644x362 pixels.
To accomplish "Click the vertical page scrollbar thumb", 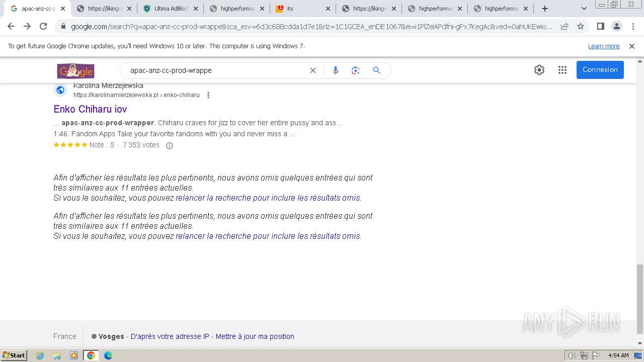I will pyautogui.click(x=640, y=299).
